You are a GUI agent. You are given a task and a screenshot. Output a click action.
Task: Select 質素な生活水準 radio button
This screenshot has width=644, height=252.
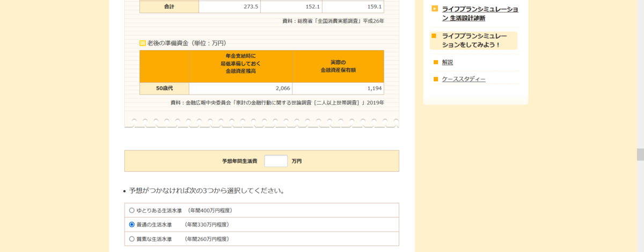[x=131, y=239]
